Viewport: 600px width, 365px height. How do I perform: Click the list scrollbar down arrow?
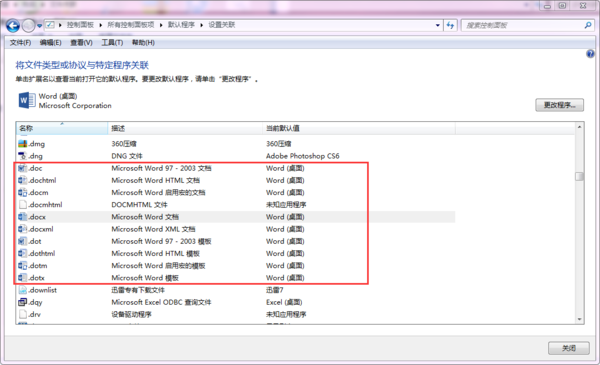point(579,319)
